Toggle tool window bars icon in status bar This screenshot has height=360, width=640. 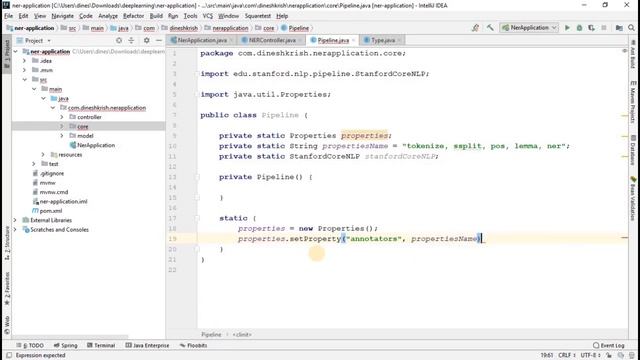[x=9, y=356]
